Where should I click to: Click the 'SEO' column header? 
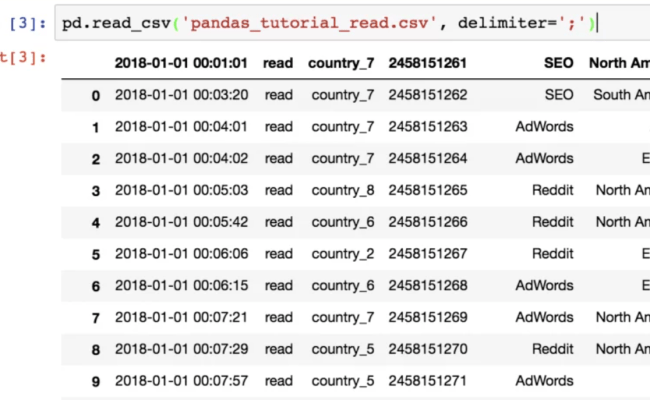point(559,63)
